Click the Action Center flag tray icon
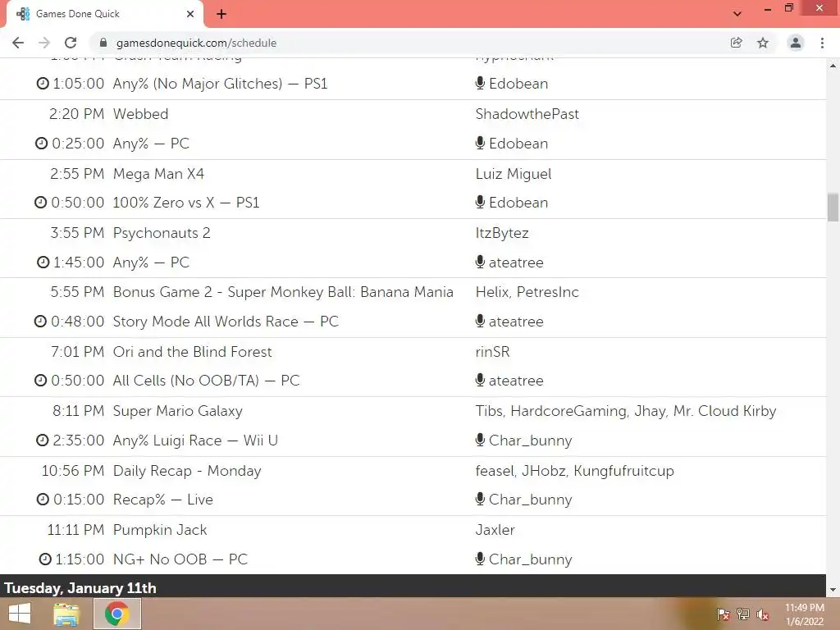The image size is (840, 630). pyautogui.click(x=723, y=614)
